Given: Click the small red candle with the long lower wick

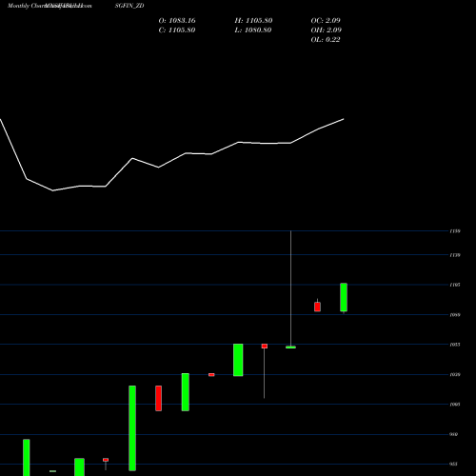Looking at the screenshot, I should 265,346.
